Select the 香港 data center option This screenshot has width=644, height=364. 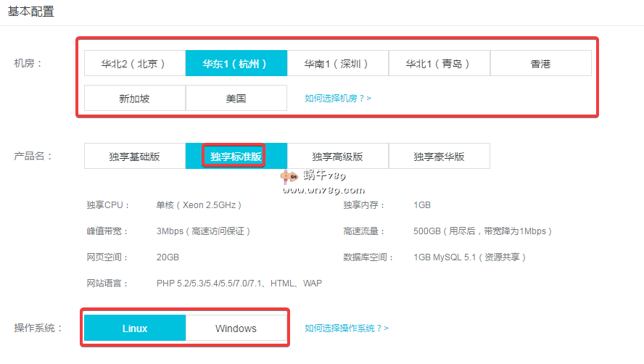541,63
